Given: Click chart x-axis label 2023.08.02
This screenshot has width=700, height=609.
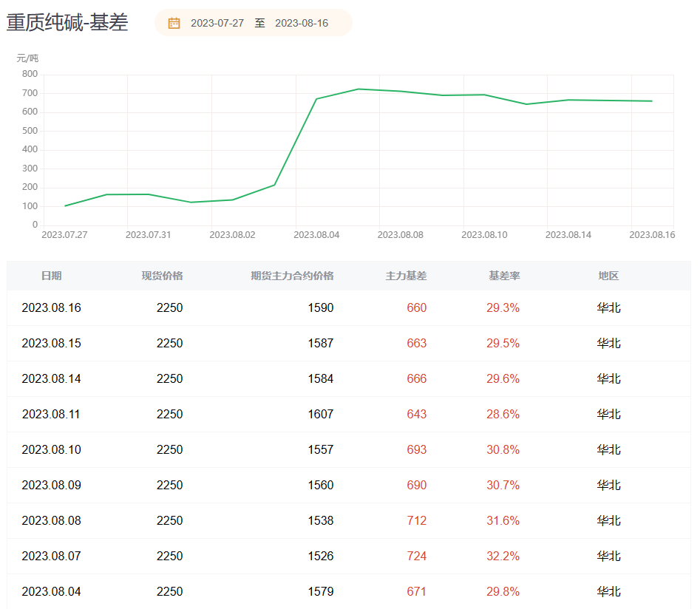Looking at the screenshot, I should click(x=232, y=235).
